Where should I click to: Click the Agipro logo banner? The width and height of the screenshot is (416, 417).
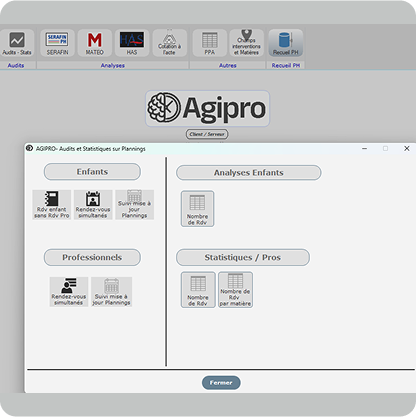[x=207, y=109]
